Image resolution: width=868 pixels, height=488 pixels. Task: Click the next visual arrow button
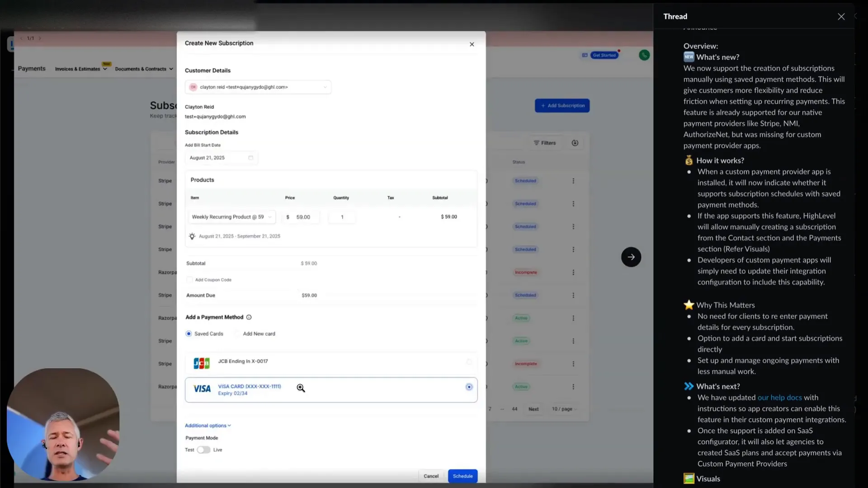pyautogui.click(x=631, y=257)
